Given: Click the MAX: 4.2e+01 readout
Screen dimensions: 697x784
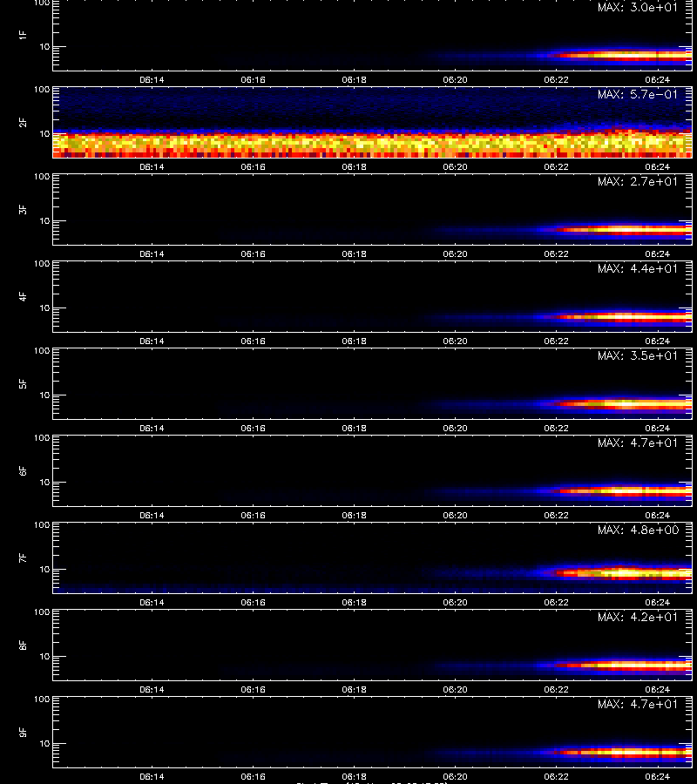Looking at the screenshot, I should click(x=638, y=617).
